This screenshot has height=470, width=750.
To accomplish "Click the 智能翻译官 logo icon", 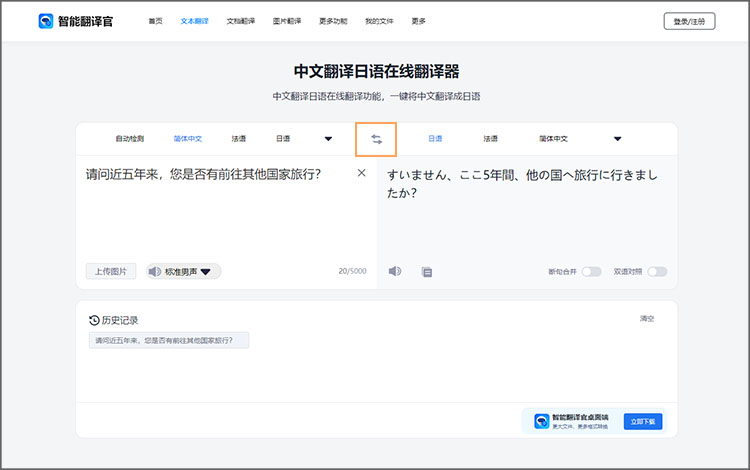I will click(x=46, y=21).
